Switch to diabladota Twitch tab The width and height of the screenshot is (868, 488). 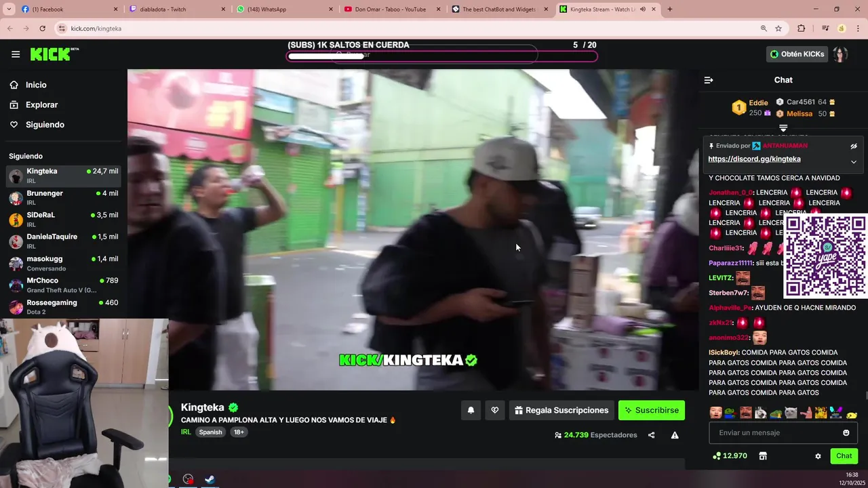point(176,9)
